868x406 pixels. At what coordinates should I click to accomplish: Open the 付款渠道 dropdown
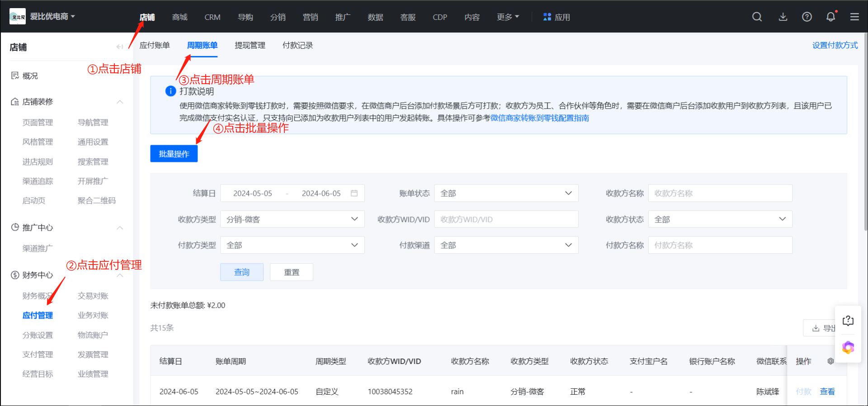tap(506, 245)
